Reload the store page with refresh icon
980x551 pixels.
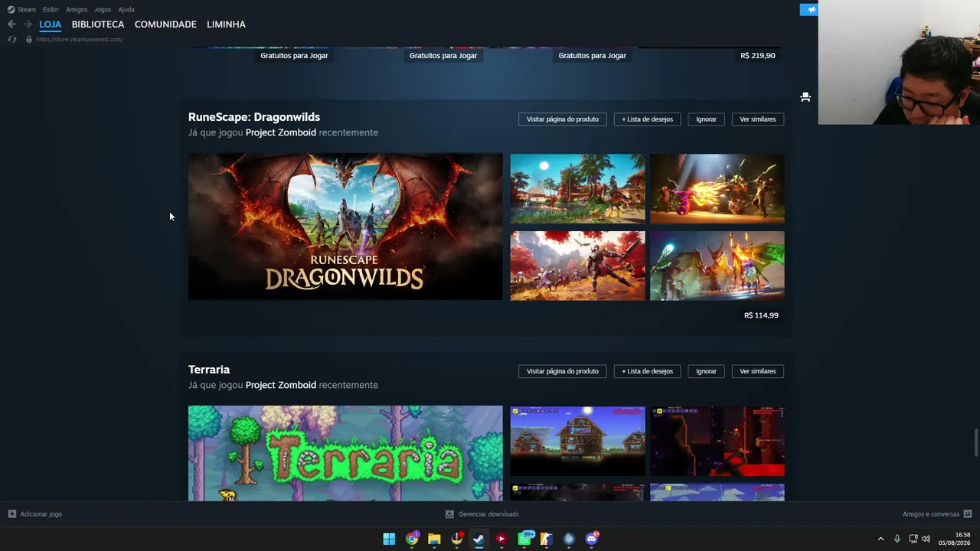coord(11,39)
